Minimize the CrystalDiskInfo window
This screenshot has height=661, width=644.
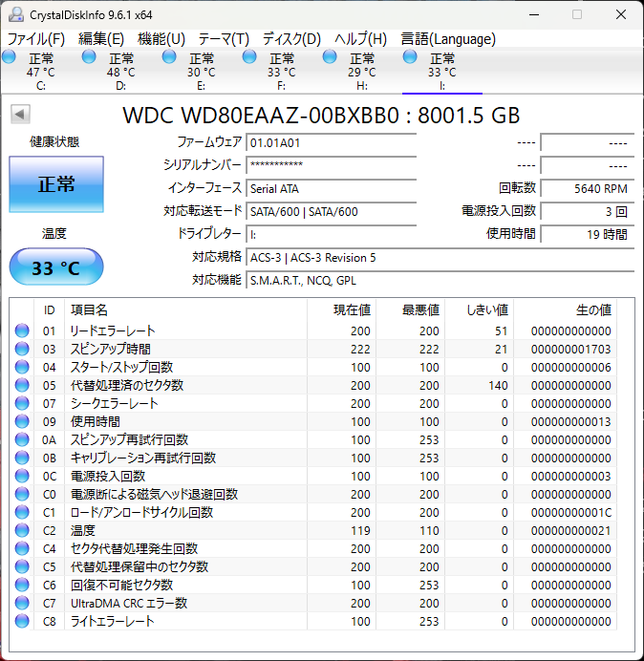(x=534, y=14)
